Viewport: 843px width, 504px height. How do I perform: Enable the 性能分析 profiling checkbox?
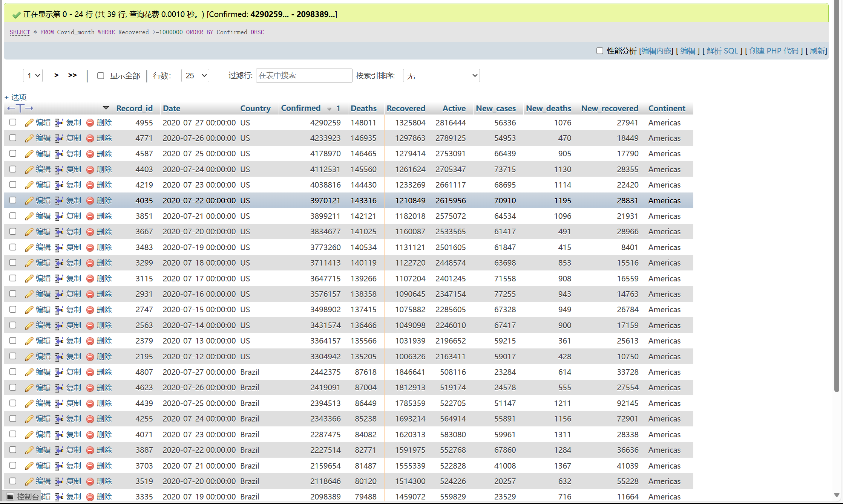coord(600,51)
